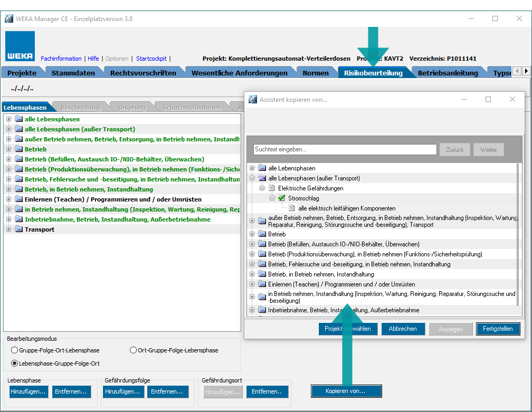Expand Inbetriebnahme node in assistant dialog
The width and height of the screenshot is (532, 412).
(252, 310)
